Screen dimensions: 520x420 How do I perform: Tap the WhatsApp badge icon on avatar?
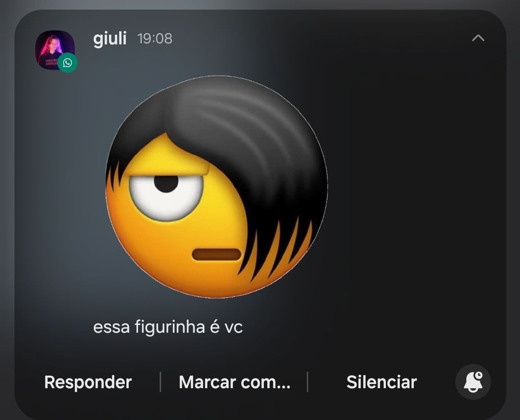tap(68, 63)
